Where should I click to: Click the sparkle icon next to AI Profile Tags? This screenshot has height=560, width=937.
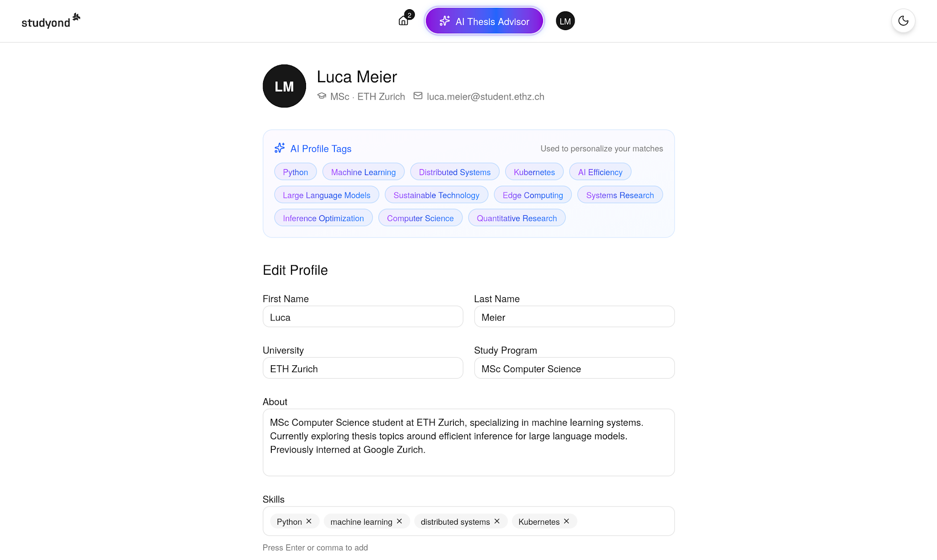(x=280, y=148)
